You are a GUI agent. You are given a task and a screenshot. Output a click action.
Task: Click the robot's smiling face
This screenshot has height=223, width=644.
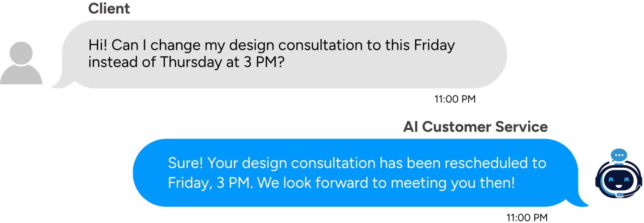click(x=618, y=182)
